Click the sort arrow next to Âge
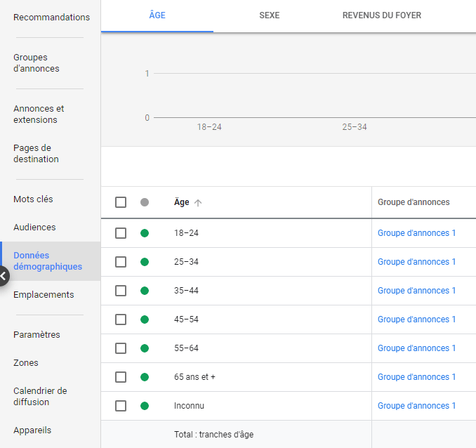This screenshot has height=448, width=476. (198, 202)
